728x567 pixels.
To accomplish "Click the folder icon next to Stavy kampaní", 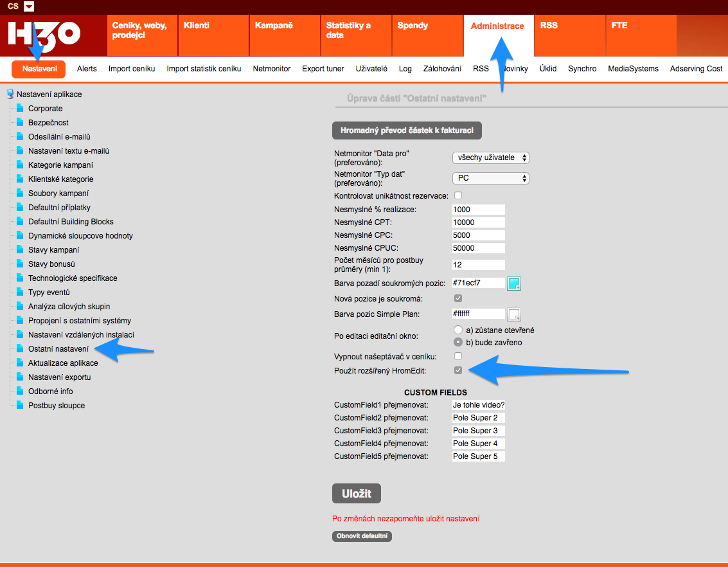I will tap(20, 250).
